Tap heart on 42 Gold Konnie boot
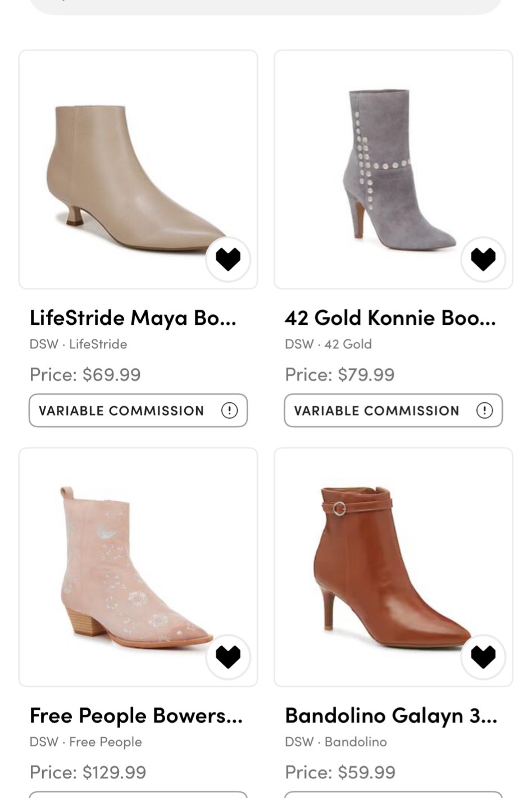 click(x=483, y=259)
